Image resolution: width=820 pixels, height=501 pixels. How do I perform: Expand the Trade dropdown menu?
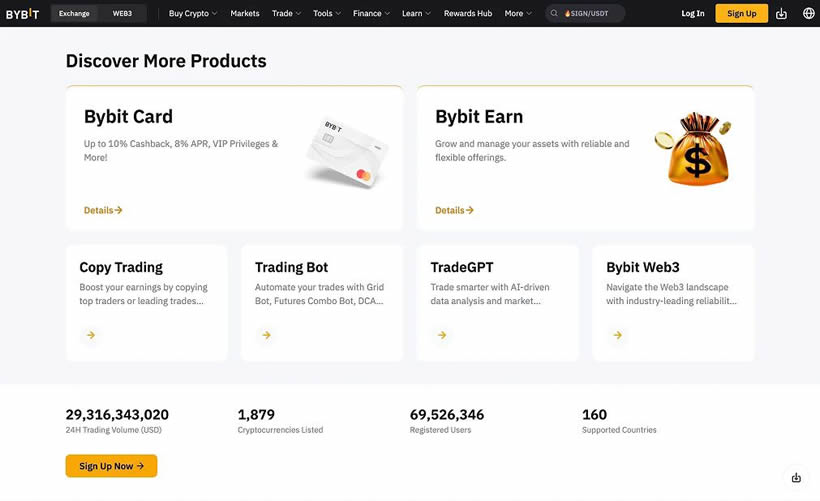286,14
